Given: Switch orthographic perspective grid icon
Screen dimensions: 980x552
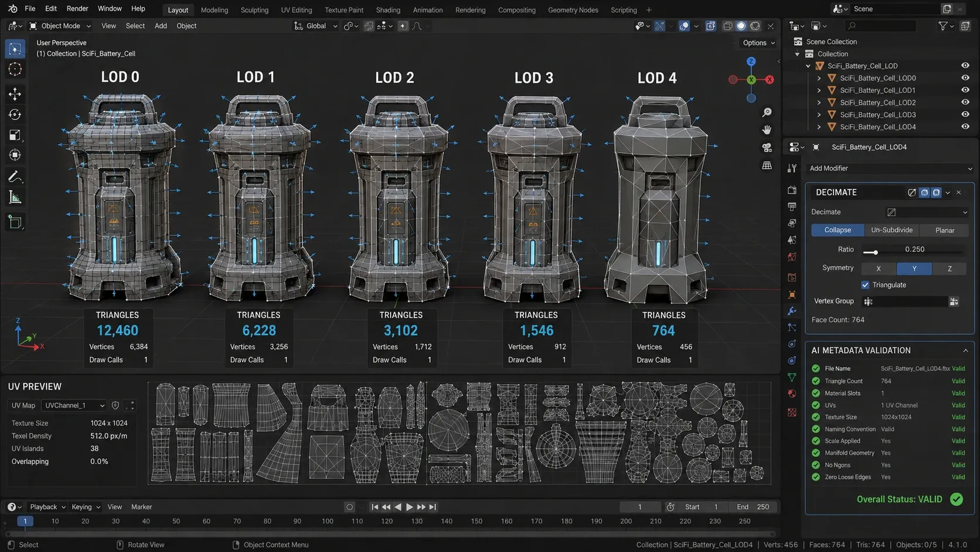Looking at the screenshot, I should (767, 166).
